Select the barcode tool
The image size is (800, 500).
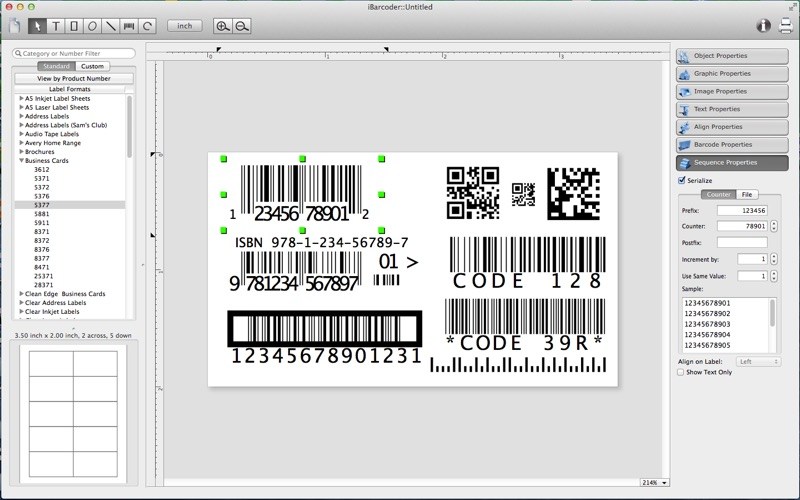click(x=129, y=25)
